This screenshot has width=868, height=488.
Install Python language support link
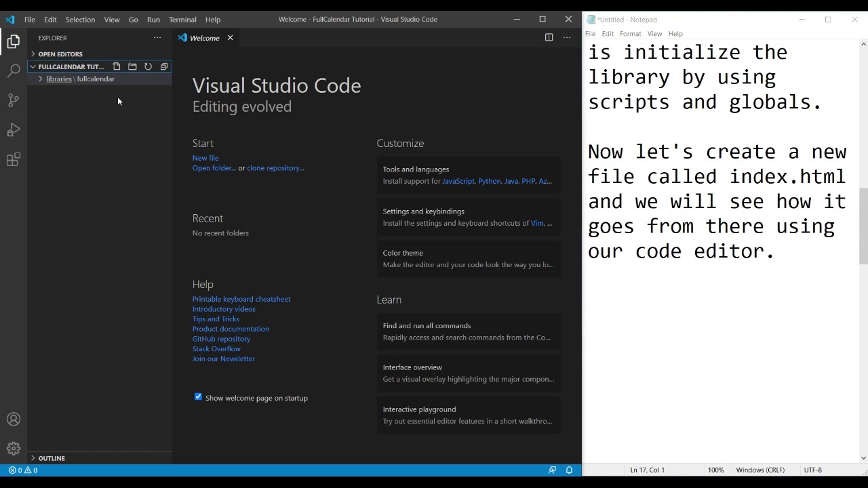[x=490, y=181]
